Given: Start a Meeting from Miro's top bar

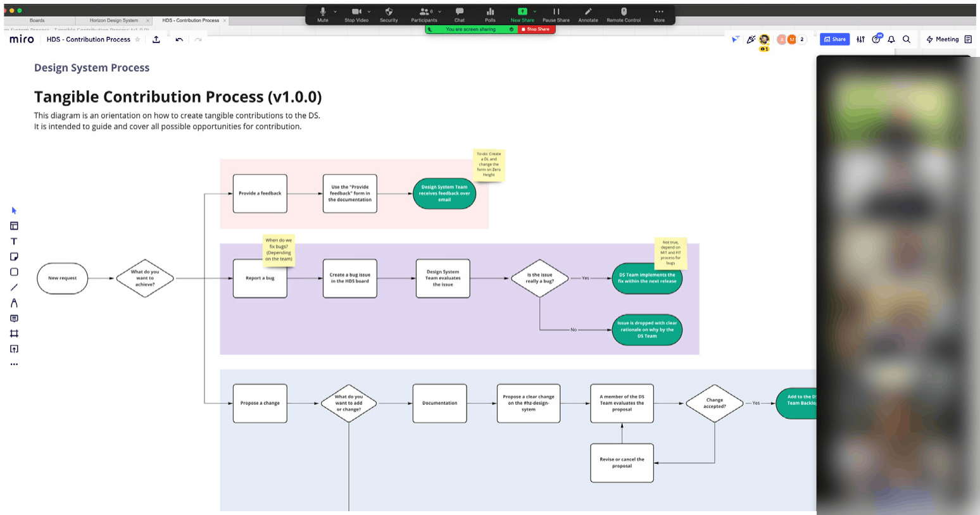Looking at the screenshot, I should 942,39.
